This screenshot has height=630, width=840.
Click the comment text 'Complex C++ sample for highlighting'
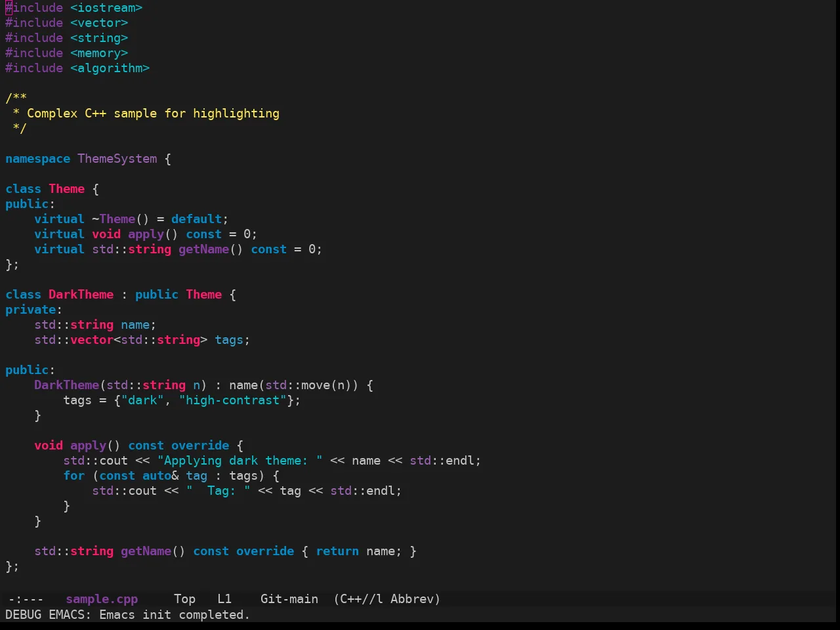coord(153,114)
